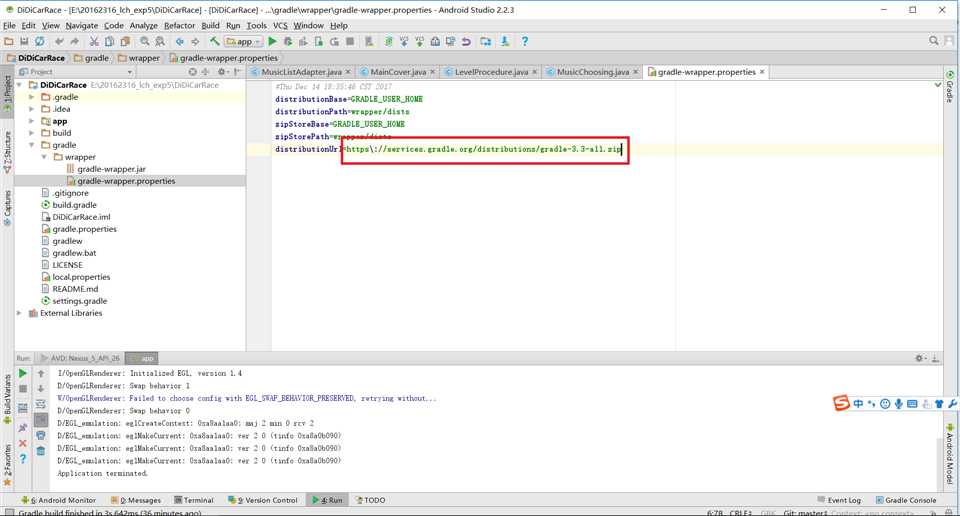Open Android Monitor tool window
Screen dimensions: 960x516
(x=59, y=500)
